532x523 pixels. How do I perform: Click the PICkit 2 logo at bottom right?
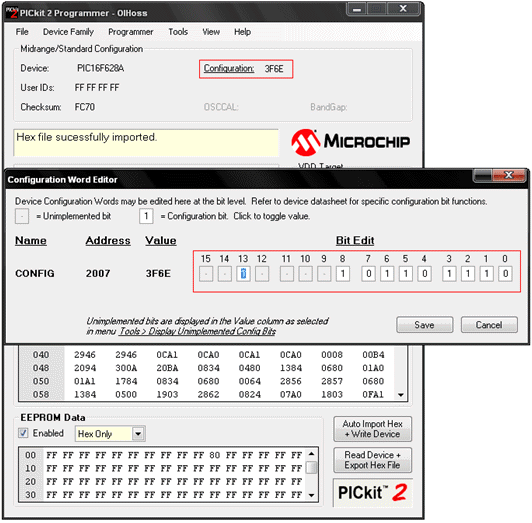(x=373, y=492)
